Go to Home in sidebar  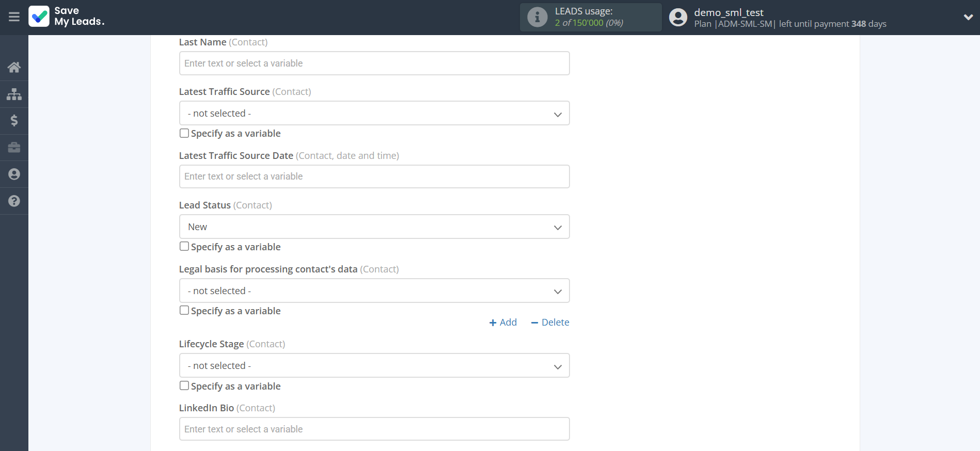14,67
